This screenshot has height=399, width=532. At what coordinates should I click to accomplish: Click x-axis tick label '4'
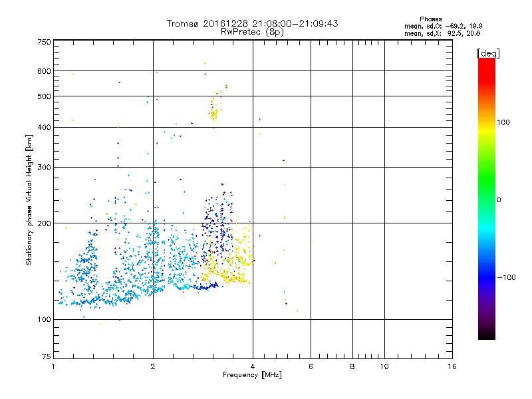coord(253,366)
